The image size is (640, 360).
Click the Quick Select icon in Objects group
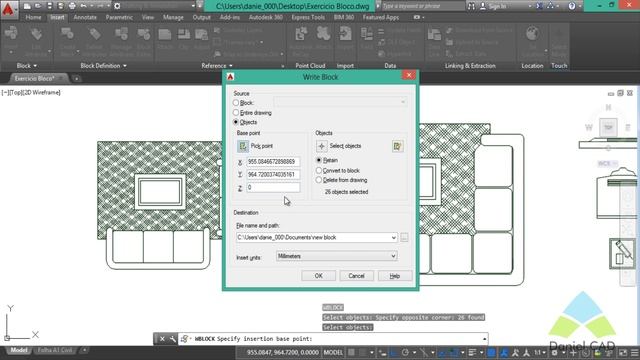[398, 146]
